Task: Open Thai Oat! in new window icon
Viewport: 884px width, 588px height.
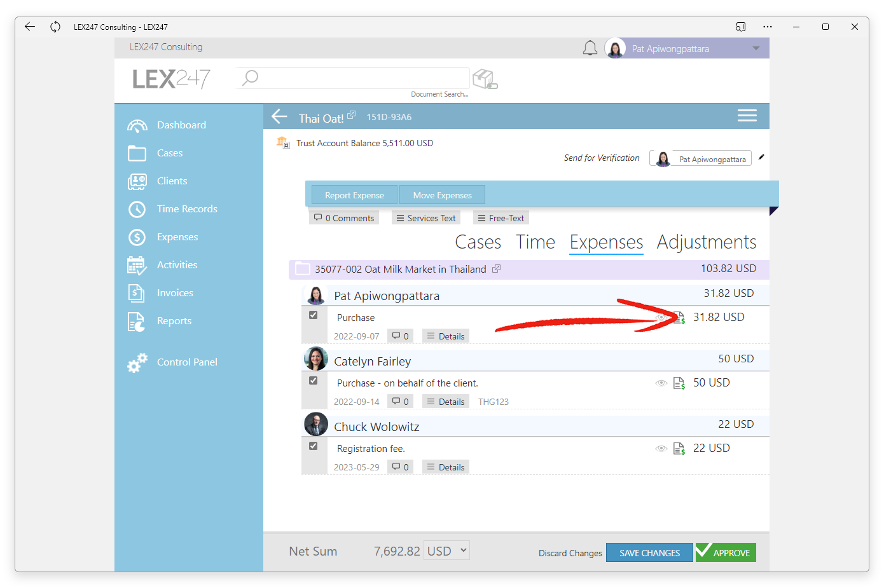Action: (x=351, y=114)
